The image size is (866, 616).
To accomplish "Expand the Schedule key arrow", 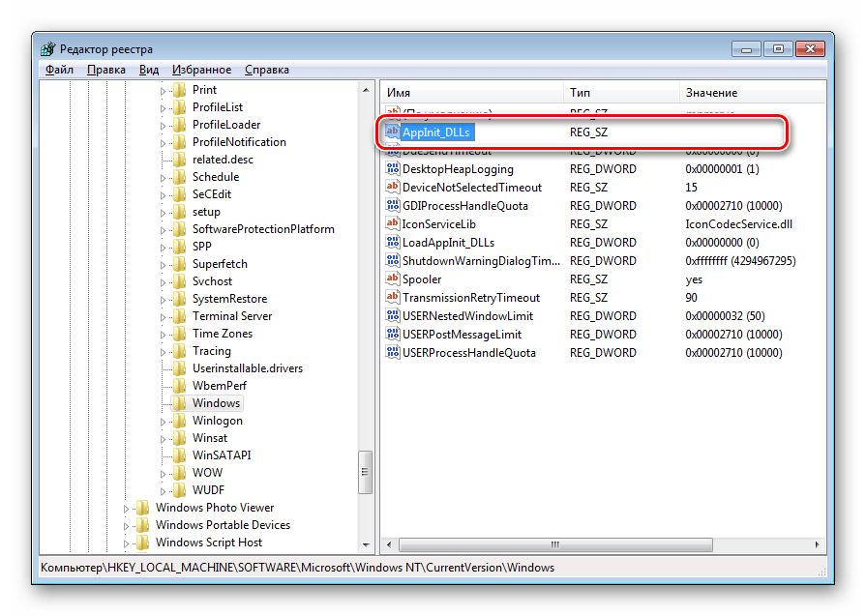I will [x=163, y=178].
